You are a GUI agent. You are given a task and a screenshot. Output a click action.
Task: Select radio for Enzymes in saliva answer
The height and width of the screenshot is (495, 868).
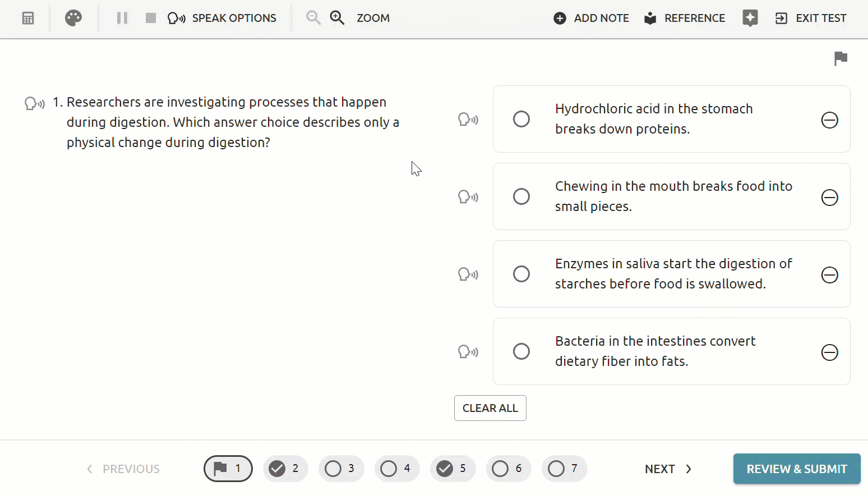tap(521, 274)
